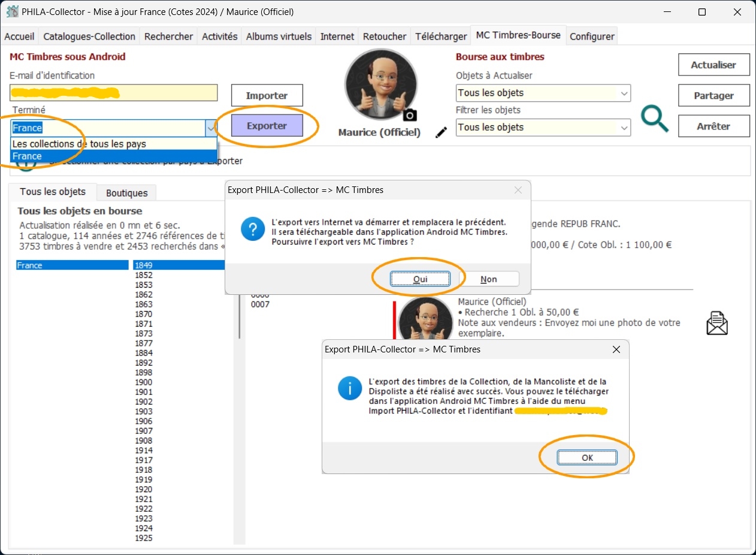Select year 1900 in the list
Screen dimensions: 756x555
coord(144,382)
